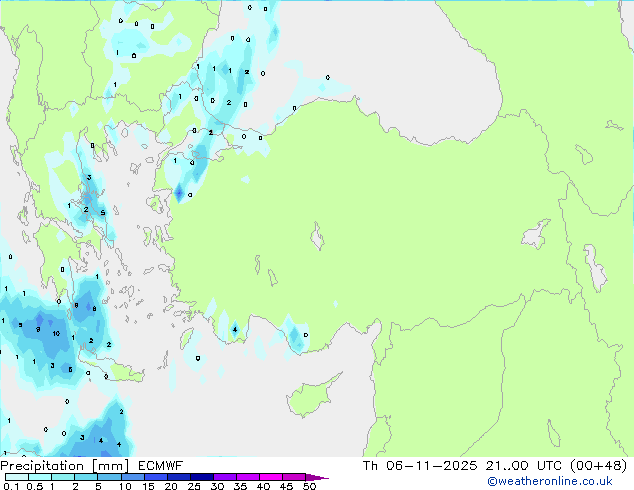Click the 10 mm value on the map
The image size is (634, 490).
(56, 334)
